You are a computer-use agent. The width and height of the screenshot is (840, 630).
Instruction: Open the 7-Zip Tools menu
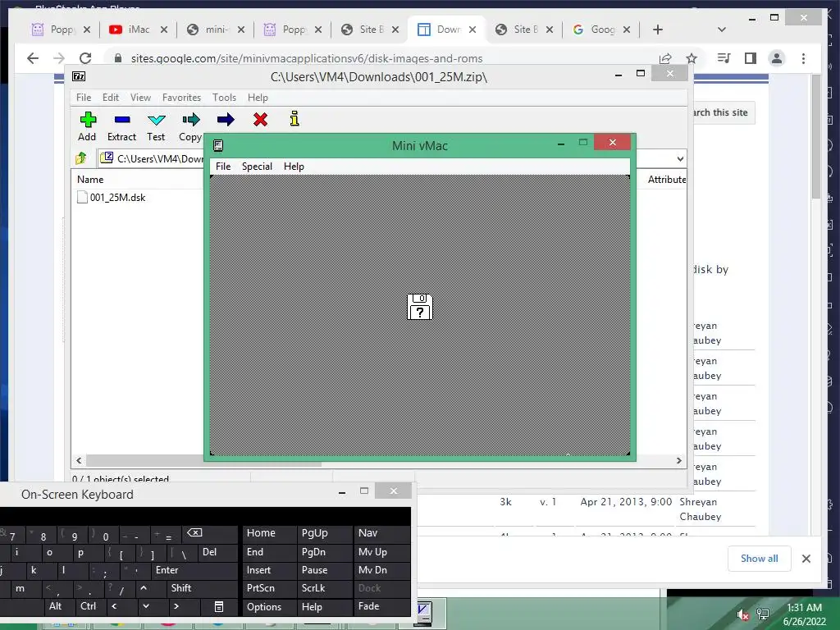coord(224,98)
